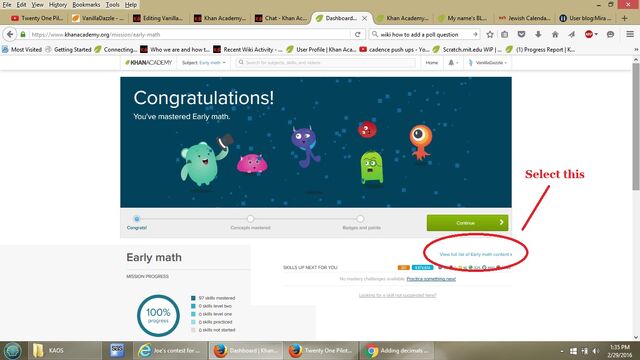Expand the Subject: Early math dropdown
The image size is (640, 360).
204,63
